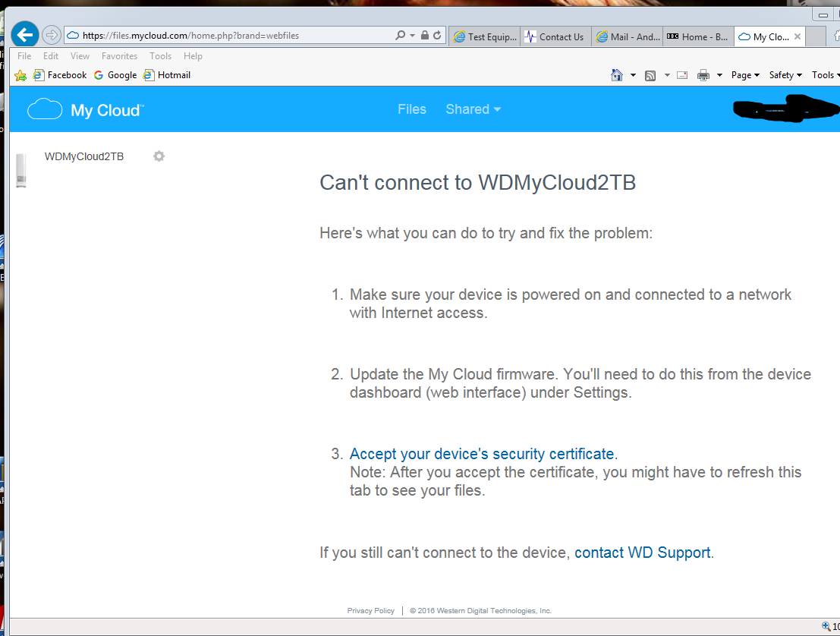Click the browser Forward arrow button

52,36
